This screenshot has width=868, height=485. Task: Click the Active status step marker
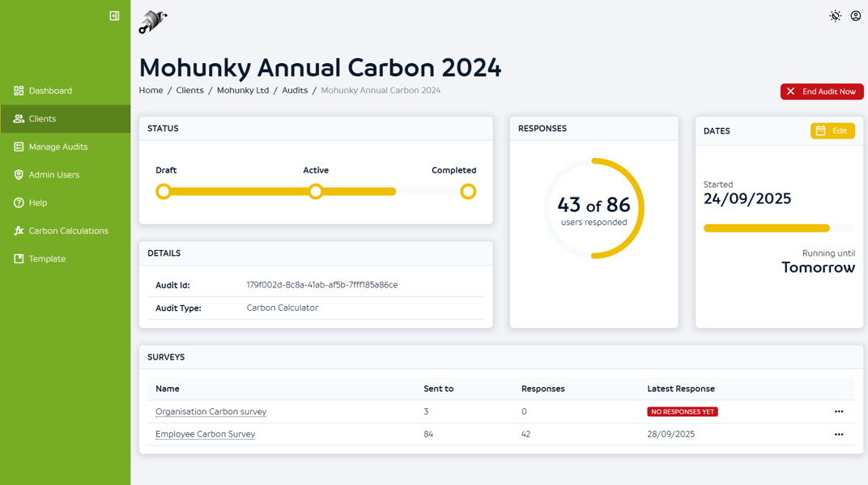click(316, 192)
